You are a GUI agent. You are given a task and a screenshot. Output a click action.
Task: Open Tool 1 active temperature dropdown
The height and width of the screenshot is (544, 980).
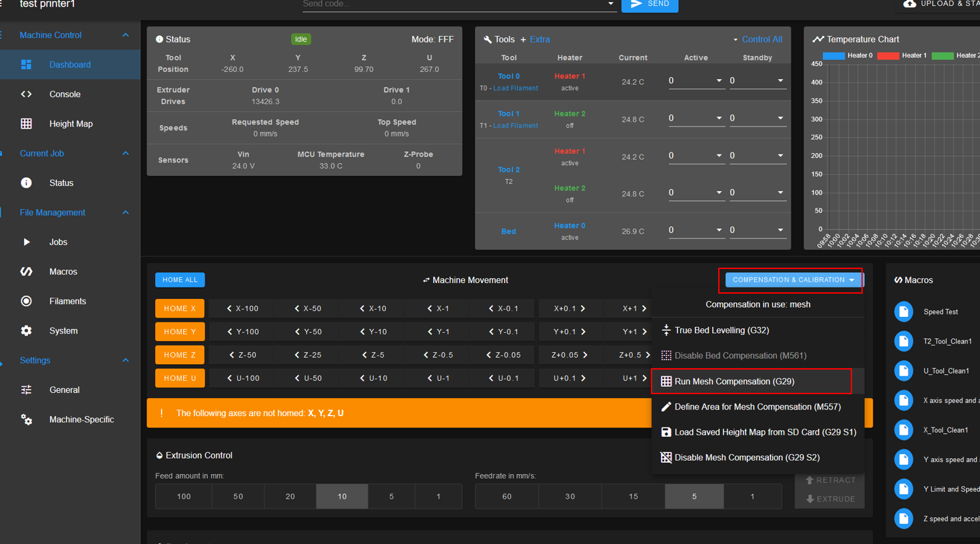(x=719, y=118)
